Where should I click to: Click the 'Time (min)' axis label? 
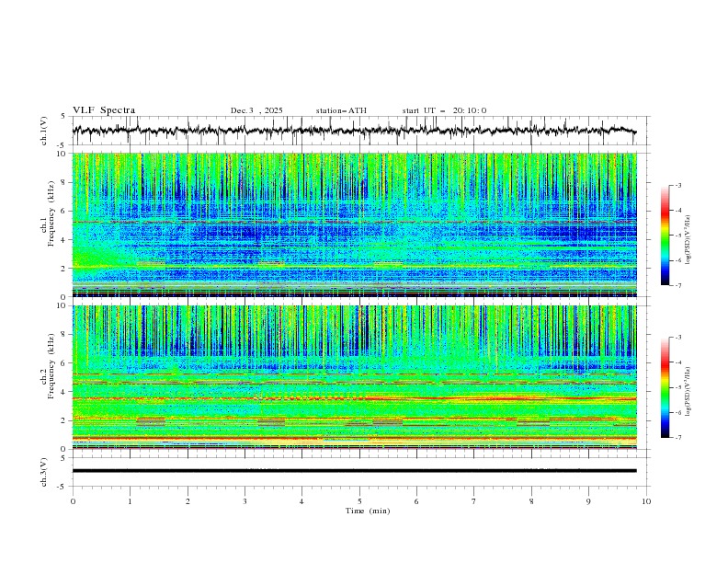pyautogui.click(x=368, y=511)
